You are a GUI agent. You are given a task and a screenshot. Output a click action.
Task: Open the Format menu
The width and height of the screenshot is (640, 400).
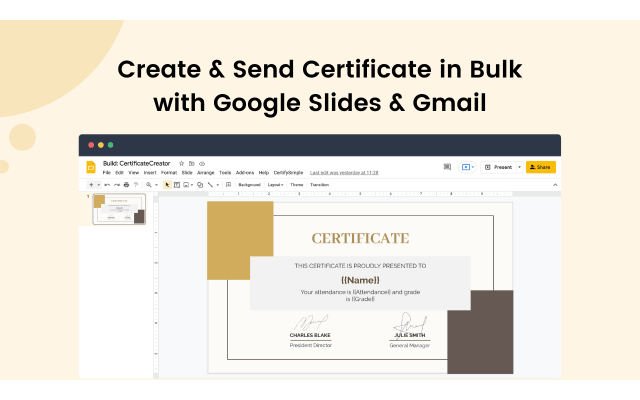tap(169, 173)
